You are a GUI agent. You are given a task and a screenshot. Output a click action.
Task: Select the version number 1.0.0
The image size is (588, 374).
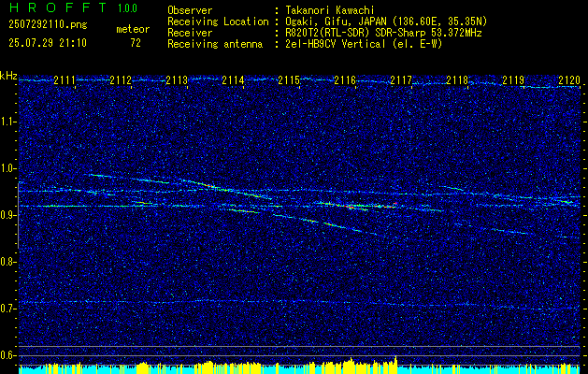[x=127, y=8]
